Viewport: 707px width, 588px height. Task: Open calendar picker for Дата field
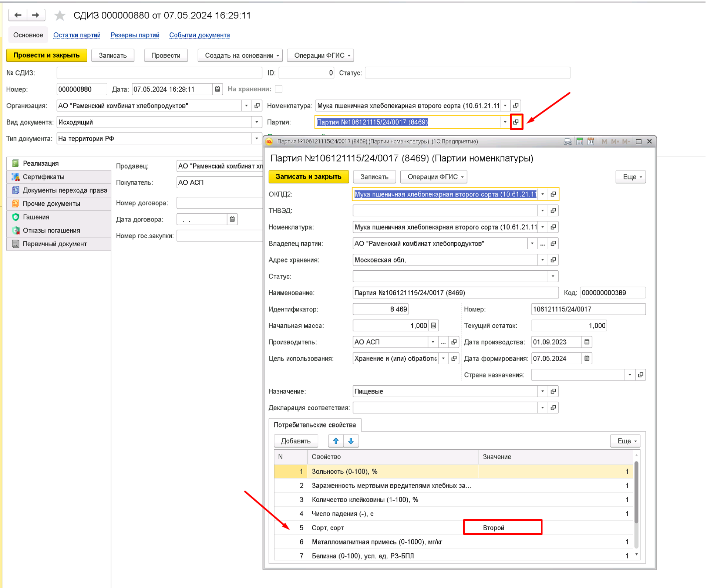click(x=218, y=89)
